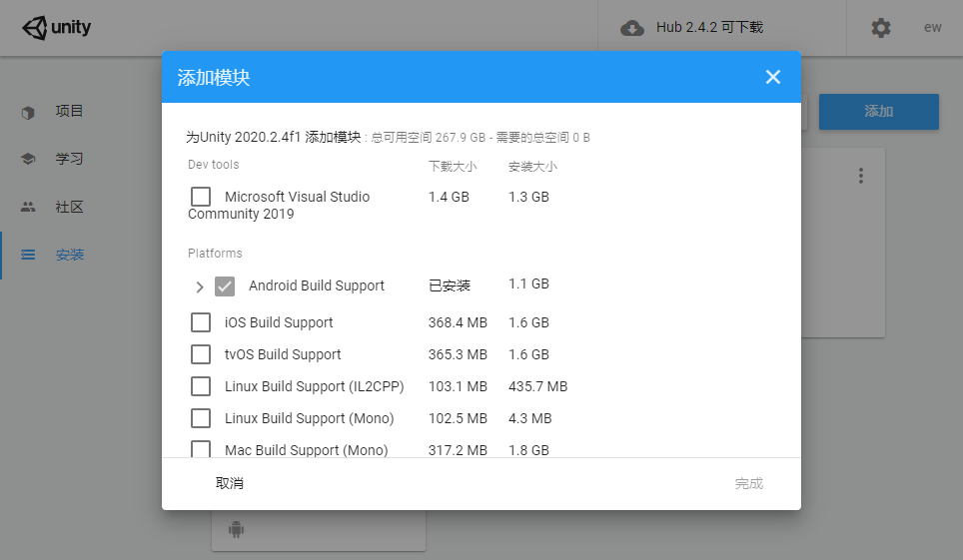Click the 'Platforms' section heading
The image size is (963, 560).
215,254
